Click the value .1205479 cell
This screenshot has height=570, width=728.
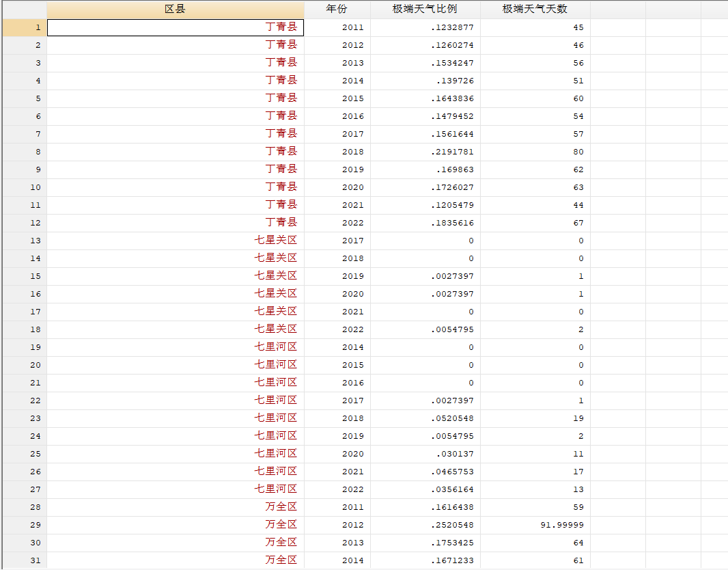425,205
